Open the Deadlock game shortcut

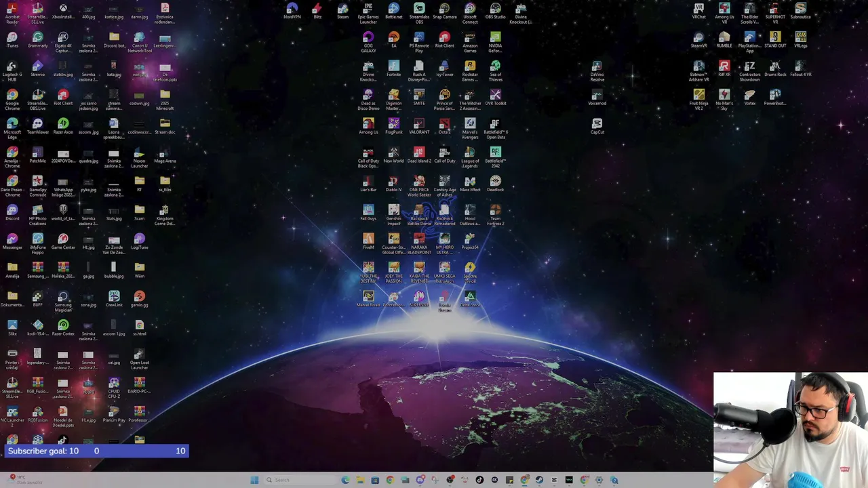[x=496, y=184]
